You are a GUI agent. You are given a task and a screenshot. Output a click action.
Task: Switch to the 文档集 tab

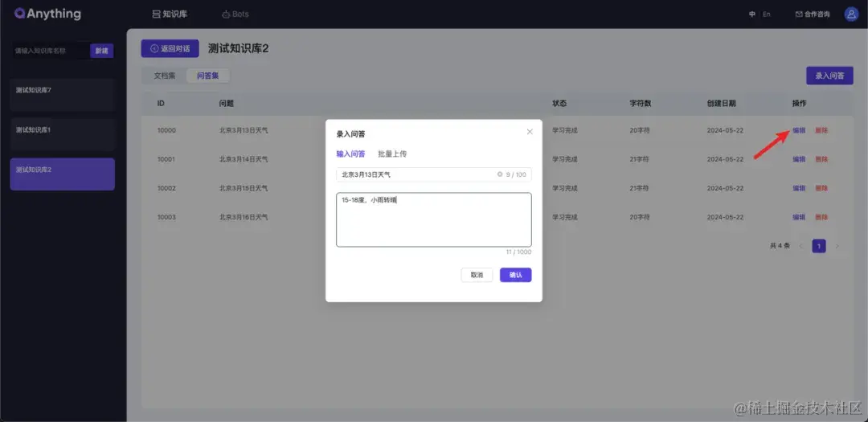click(165, 76)
